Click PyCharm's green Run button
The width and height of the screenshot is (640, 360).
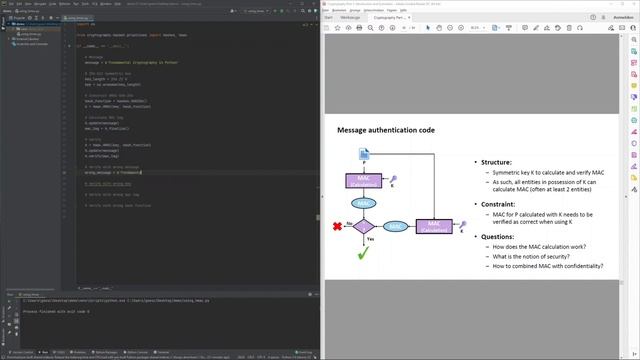275,11
